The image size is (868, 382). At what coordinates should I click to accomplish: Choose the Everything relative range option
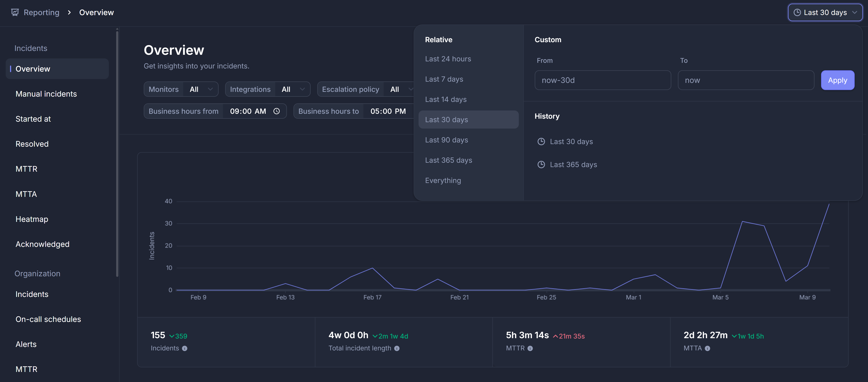pyautogui.click(x=443, y=181)
